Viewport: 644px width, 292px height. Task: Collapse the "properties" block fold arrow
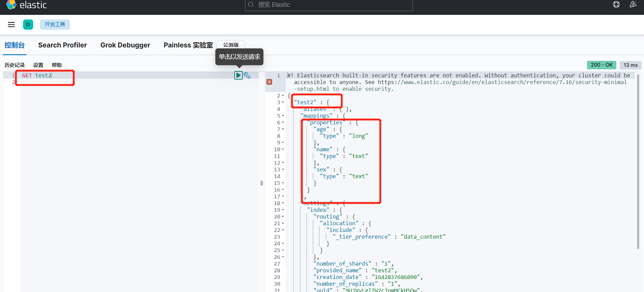point(283,123)
